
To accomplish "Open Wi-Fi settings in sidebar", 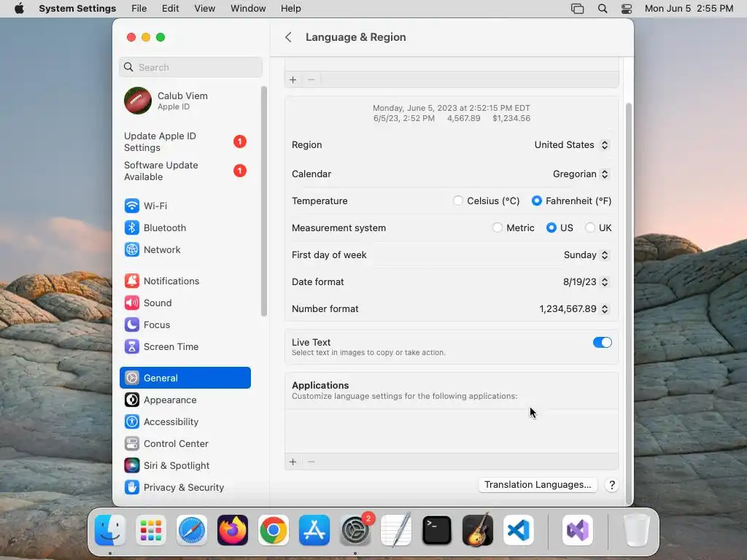I will (185, 206).
